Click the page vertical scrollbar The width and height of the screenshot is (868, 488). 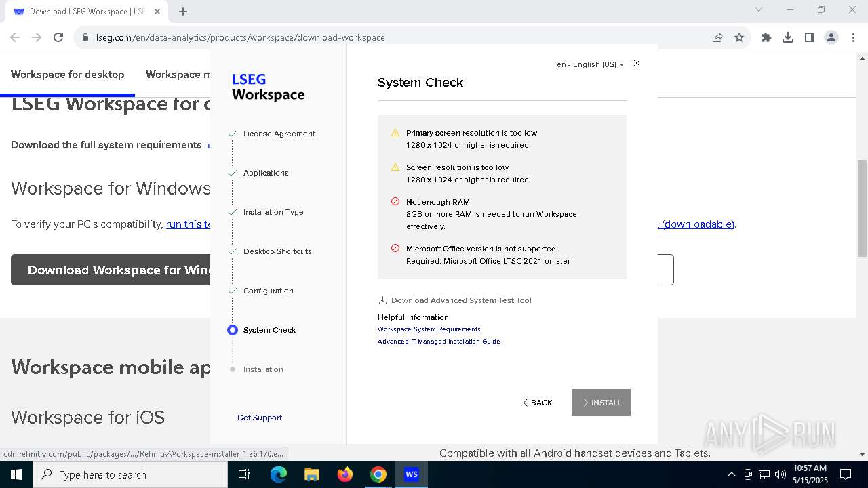click(x=862, y=208)
